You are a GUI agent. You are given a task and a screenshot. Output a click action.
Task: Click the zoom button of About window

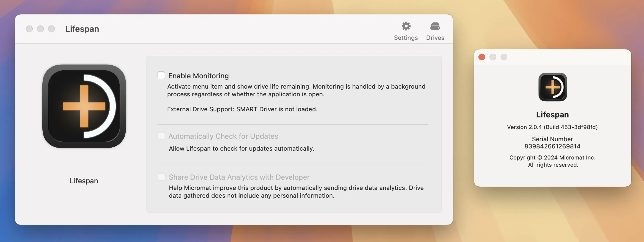pos(504,57)
